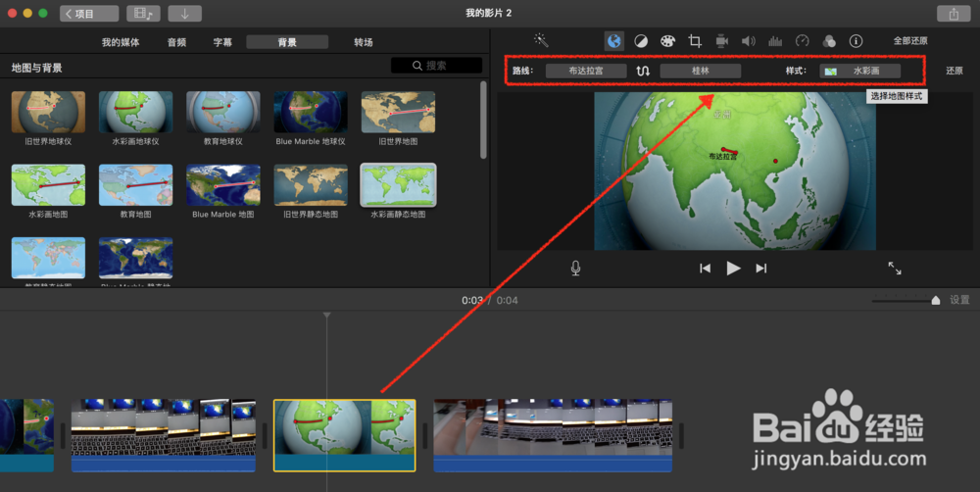Viewport: 980px width, 492px height.
Task: Open stabilization camera icon
Action: [x=722, y=41]
